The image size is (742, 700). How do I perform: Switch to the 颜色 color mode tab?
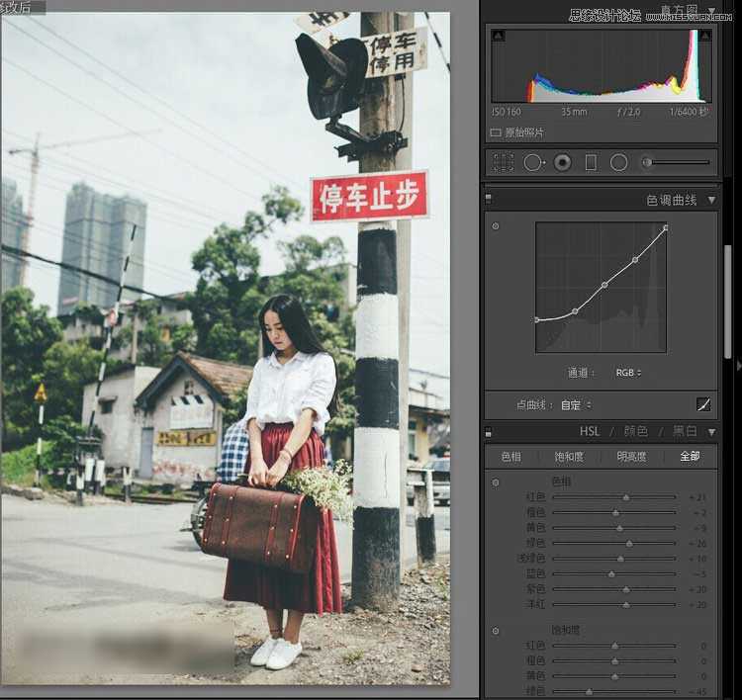click(x=635, y=431)
